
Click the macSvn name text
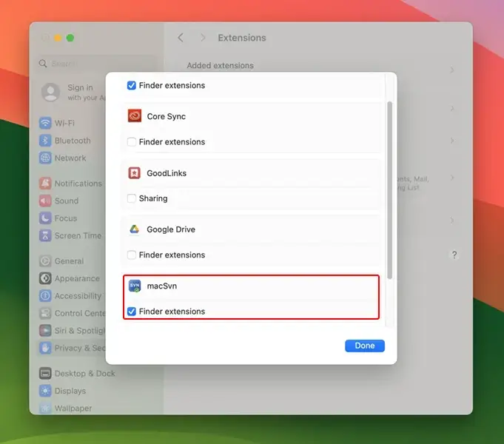[161, 286]
